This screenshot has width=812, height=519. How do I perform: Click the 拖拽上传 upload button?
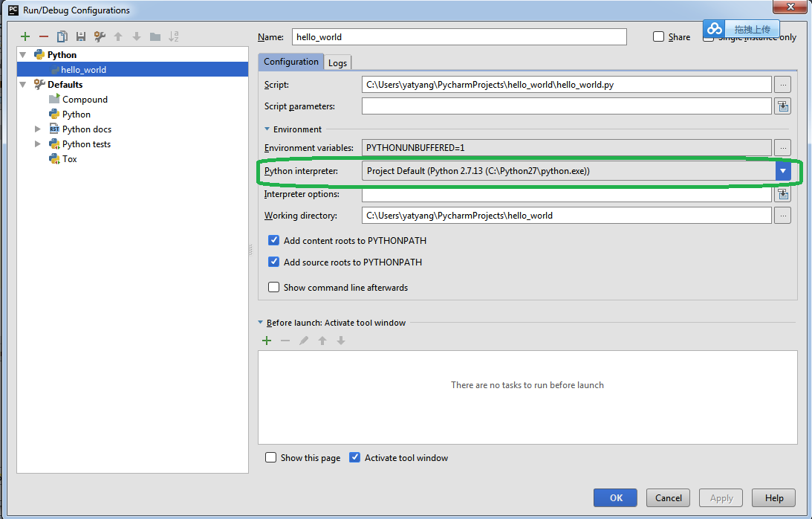click(x=753, y=29)
